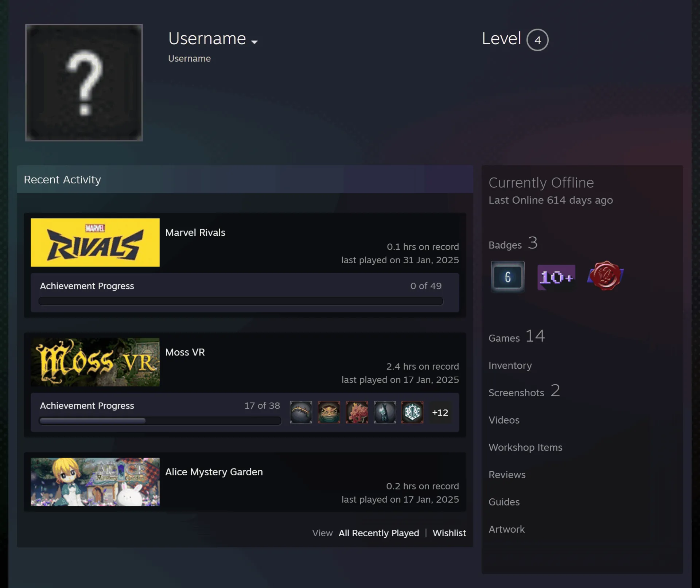Click the Recent Activity header
Image resolution: width=700 pixels, height=588 pixels.
[245, 179]
